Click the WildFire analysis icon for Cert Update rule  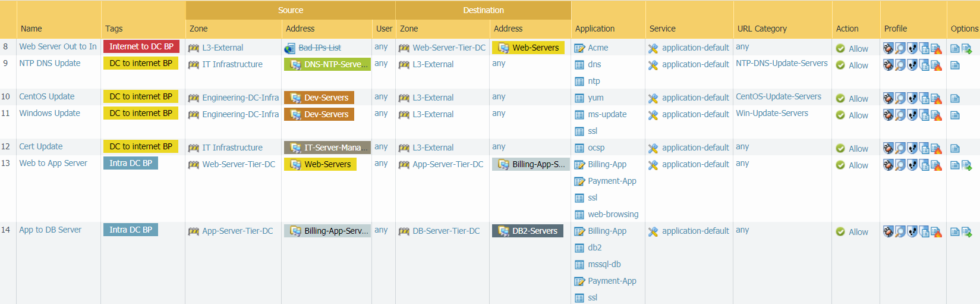[x=936, y=148]
